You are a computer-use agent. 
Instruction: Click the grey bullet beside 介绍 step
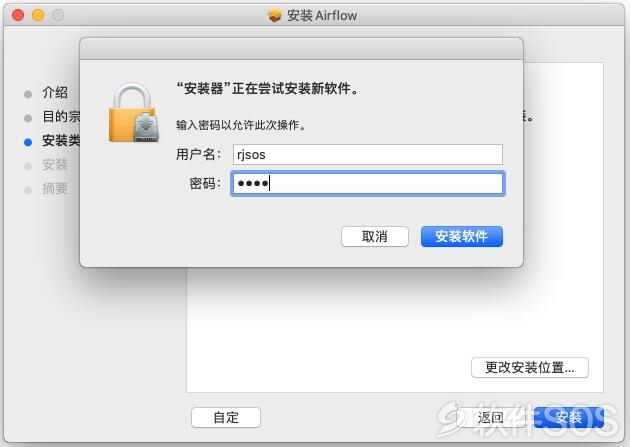click(x=28, y=94)
